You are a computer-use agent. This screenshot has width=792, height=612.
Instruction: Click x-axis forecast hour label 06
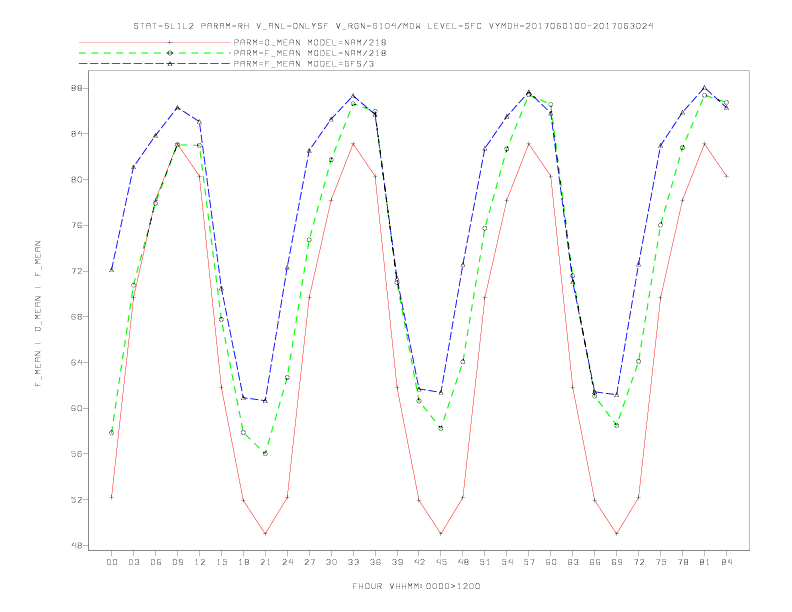(x=156, y=562)
